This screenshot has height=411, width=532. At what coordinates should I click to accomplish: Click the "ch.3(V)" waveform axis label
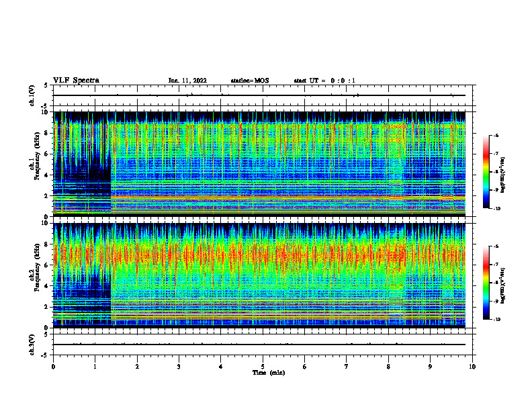[32, 345]
